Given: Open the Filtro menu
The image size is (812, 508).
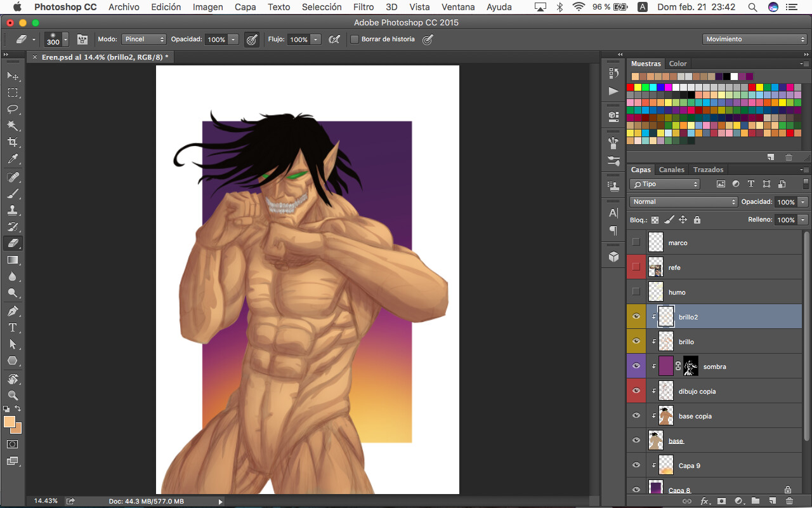Looking at the screenshot, I should pos(363,7).
